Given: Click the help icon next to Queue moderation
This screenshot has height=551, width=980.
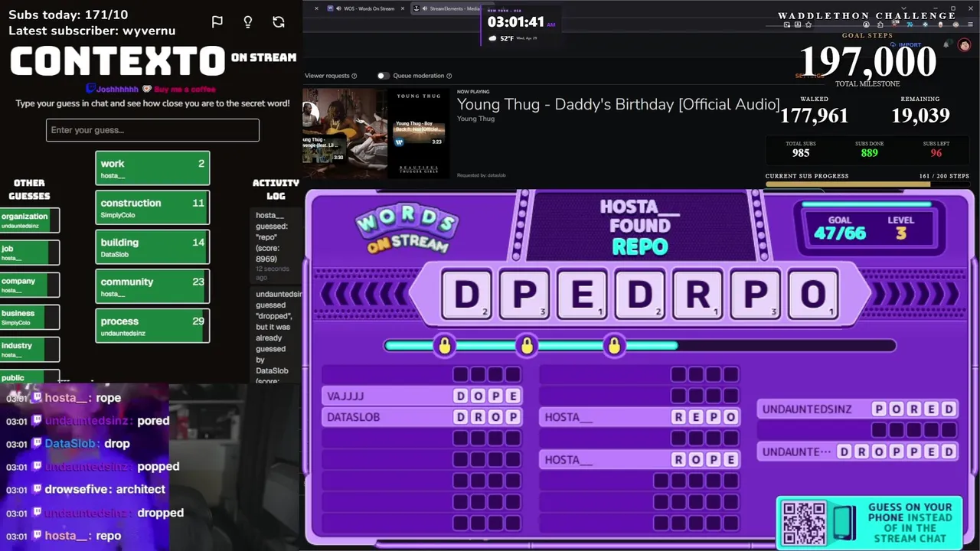Looking at the screenshot, I should pyautogui.click(x=449, y=76).
